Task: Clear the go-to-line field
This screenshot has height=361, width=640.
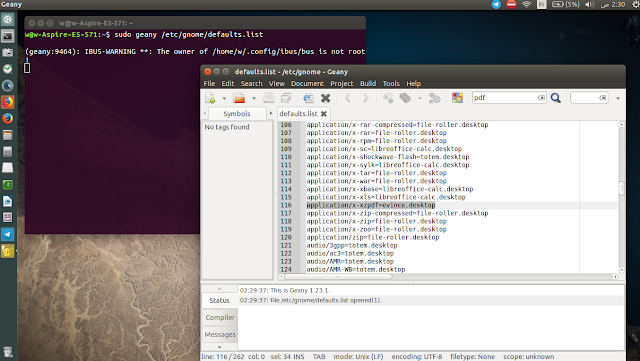Action: [602, 98]
